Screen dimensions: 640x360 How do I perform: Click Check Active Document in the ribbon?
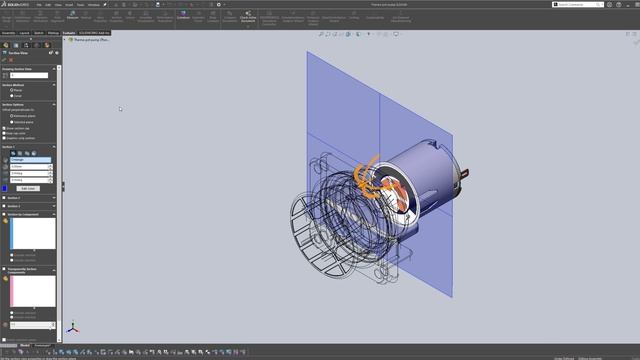[x=248, y=17]
